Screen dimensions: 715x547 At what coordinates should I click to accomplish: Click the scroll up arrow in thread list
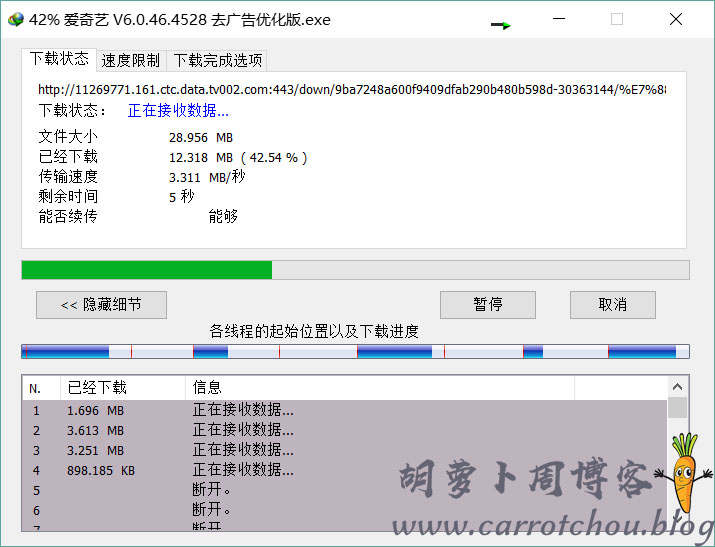[677, 387]
